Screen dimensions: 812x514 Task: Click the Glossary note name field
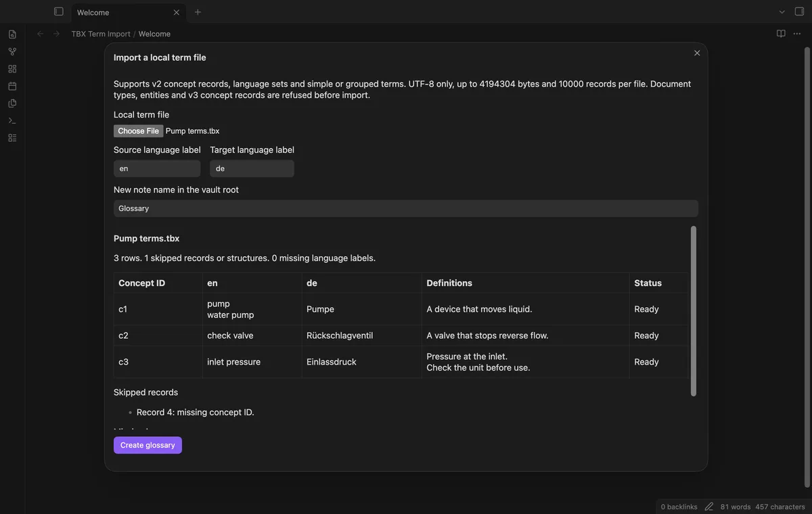coord(406,208)
